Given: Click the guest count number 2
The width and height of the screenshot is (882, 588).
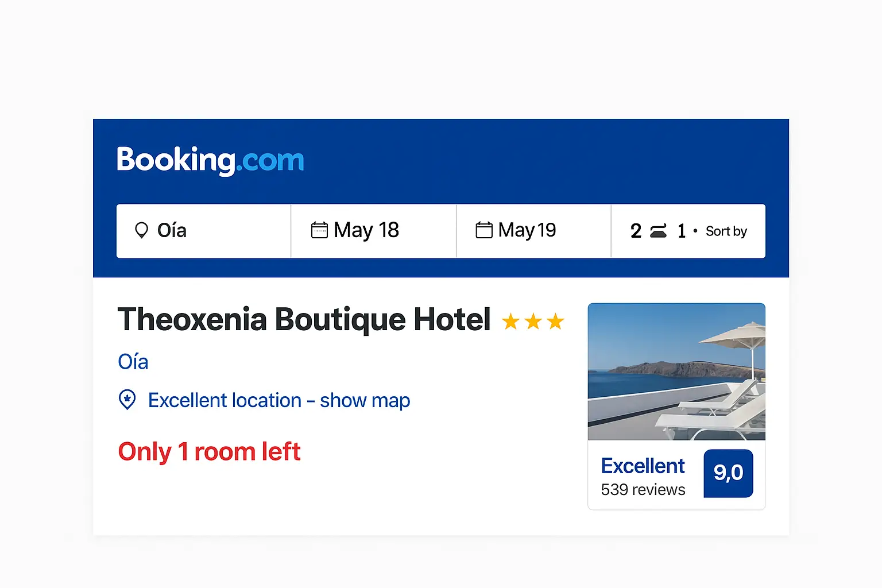Looking at the screenshot, I should click(x=636, y=231).
